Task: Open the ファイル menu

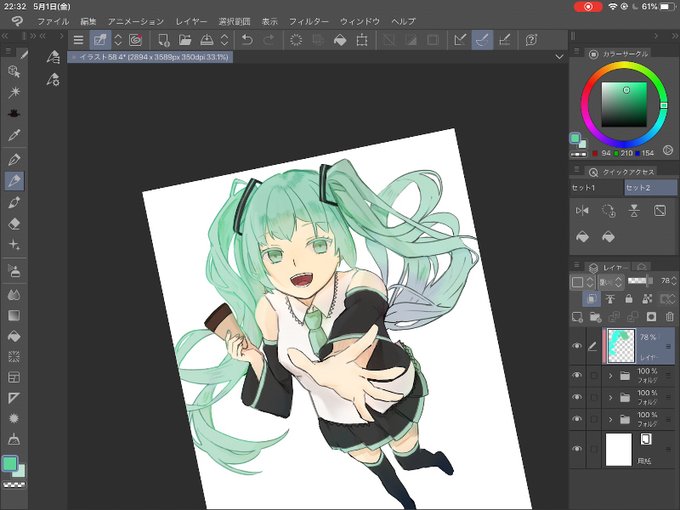Action: [x=53, y=21]
